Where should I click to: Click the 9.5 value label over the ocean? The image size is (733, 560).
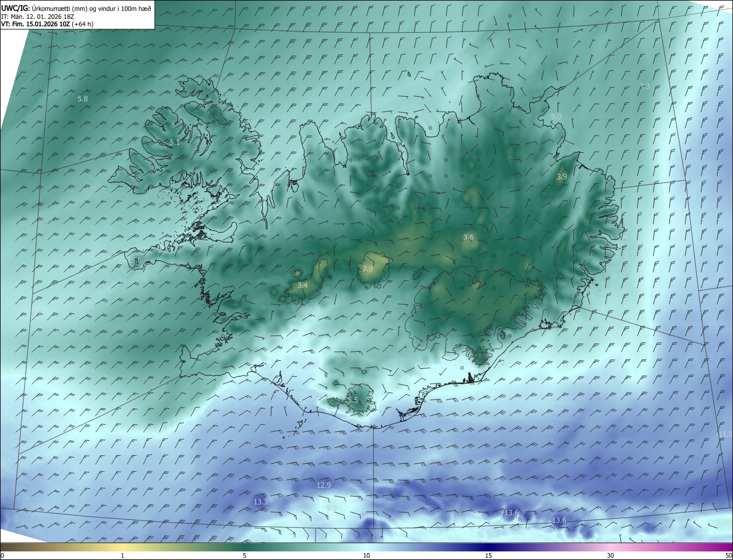pyautogui.click(x=332, y=508)
